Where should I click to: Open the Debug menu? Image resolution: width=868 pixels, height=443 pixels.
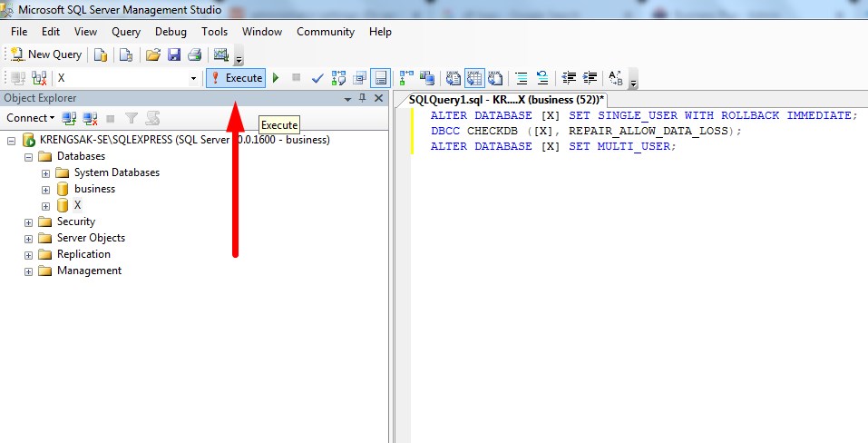coord(171,32)
